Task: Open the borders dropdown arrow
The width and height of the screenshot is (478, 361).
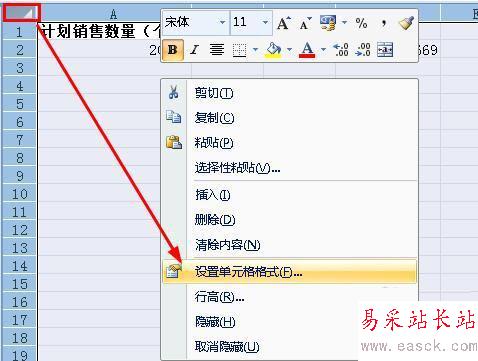Action: point(255,50)
